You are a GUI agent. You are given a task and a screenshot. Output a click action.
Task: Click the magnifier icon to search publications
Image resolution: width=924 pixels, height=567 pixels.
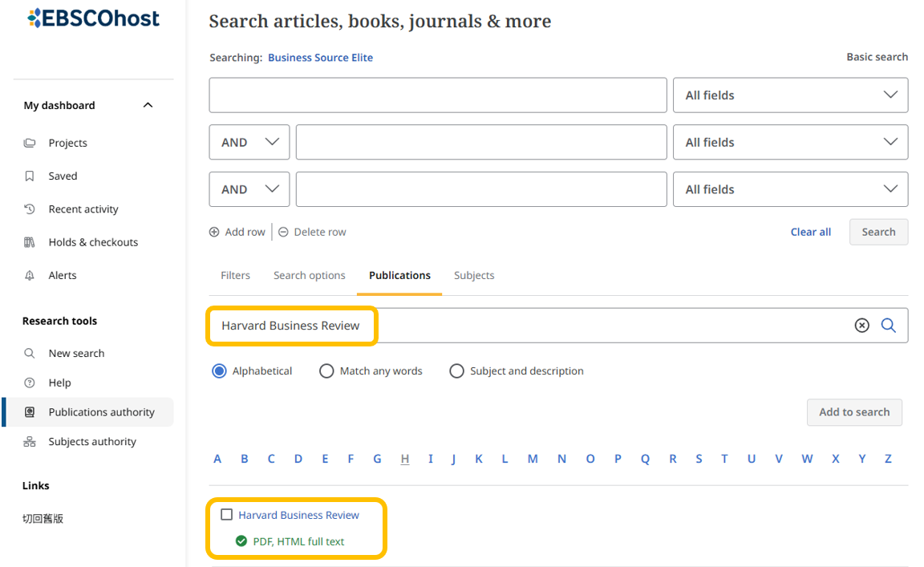(889, 326)
